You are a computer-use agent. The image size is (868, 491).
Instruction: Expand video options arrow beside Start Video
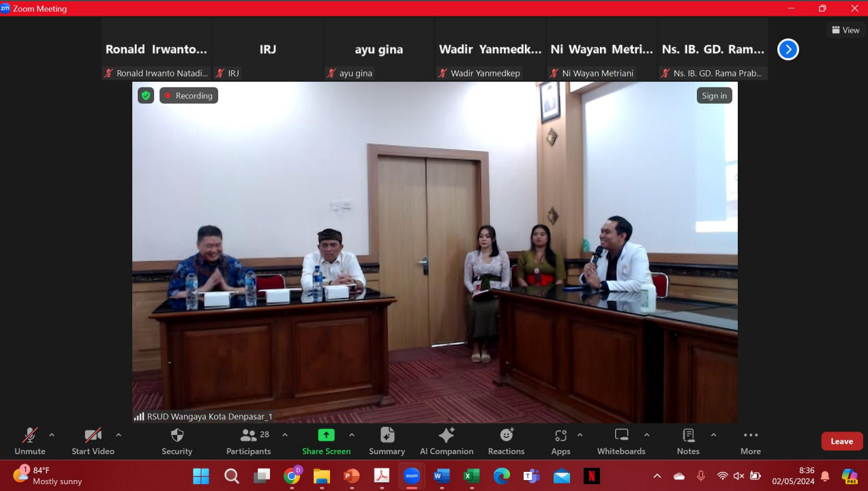[119, 435]
